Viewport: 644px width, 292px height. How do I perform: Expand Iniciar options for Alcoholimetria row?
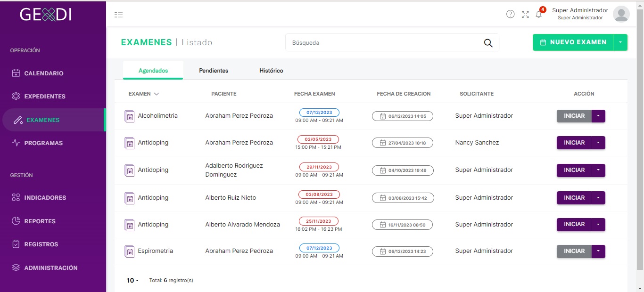coord(598,116)
